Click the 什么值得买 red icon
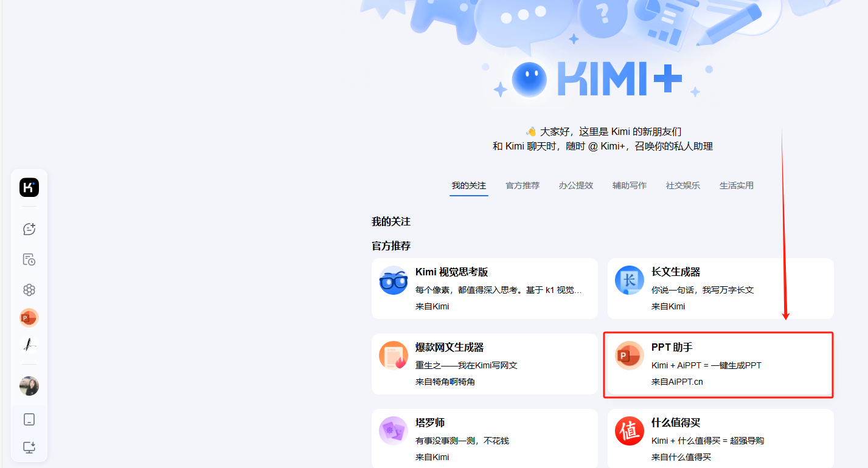The image size is (868, 468). coord(630,431)
